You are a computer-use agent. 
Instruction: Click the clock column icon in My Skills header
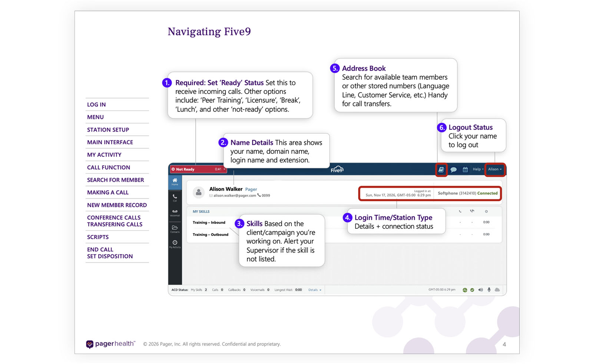point(486,211)
